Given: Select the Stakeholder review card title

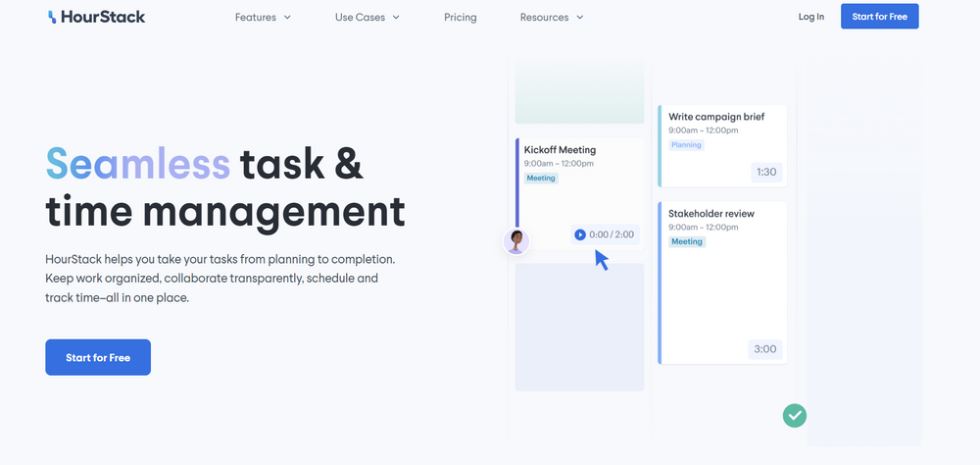Looking at the screenshot, I should point(711,214).
